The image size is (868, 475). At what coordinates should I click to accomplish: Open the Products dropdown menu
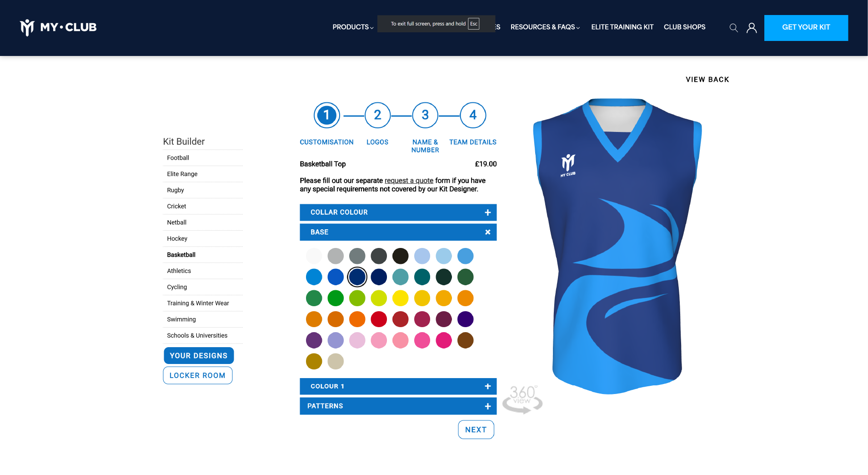pos(353,27)
